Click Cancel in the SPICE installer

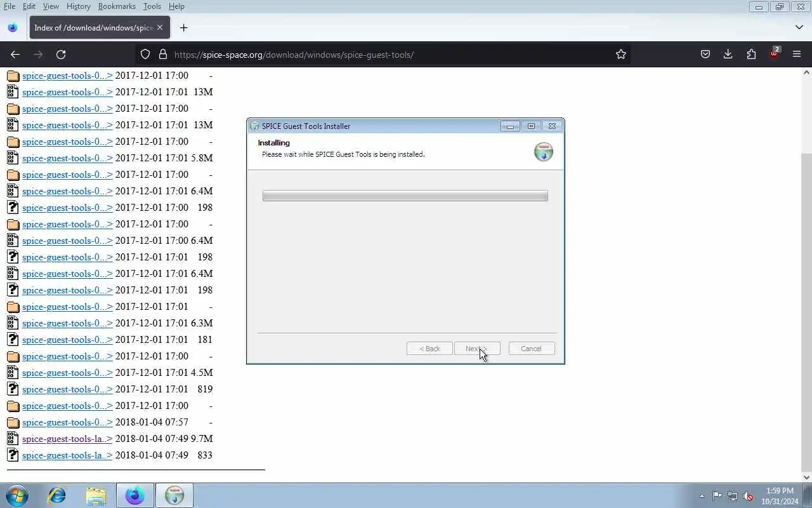point(532,349)
